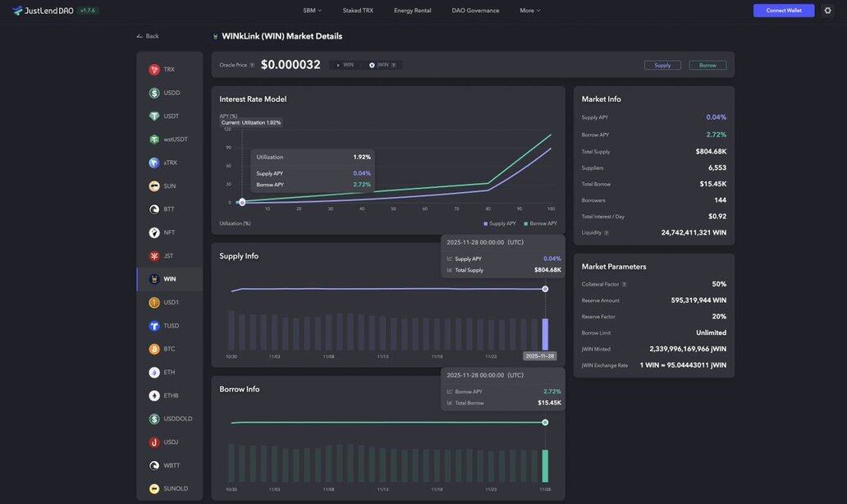Click the Liquidity info question icon
847x504 pixels.
(x=607, y=233)
